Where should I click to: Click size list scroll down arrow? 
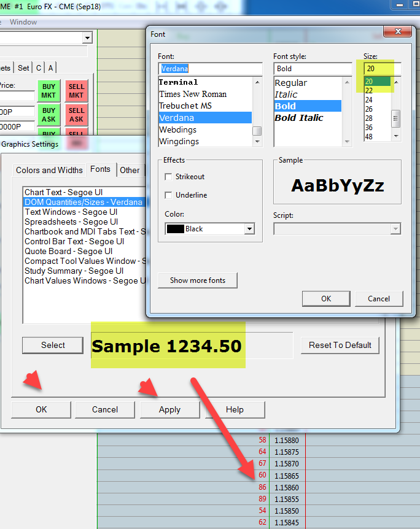[397, 136]
